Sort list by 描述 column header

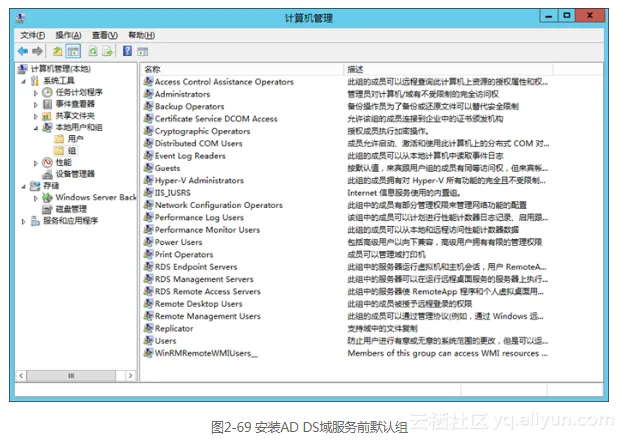(x=448, y=69)
